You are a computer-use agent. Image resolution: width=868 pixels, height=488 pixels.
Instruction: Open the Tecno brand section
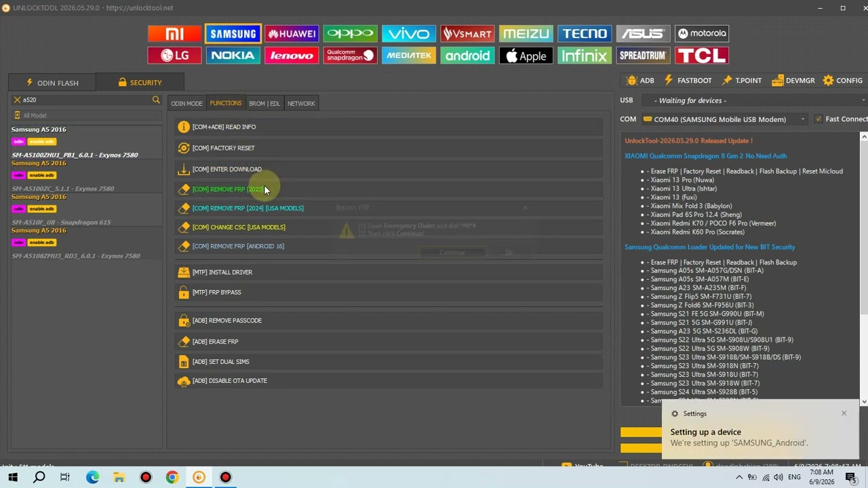[x=585, y=33]
